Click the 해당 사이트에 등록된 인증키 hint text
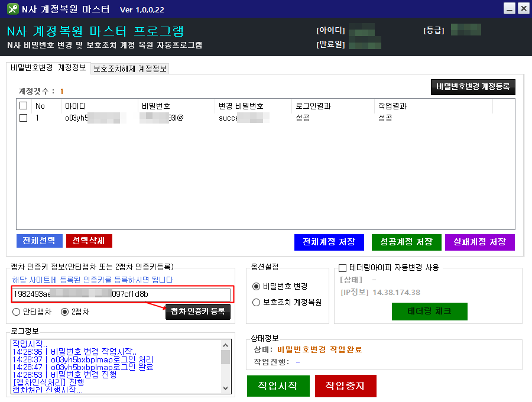Viewport: 532px width, 402px height. [93, 280]
